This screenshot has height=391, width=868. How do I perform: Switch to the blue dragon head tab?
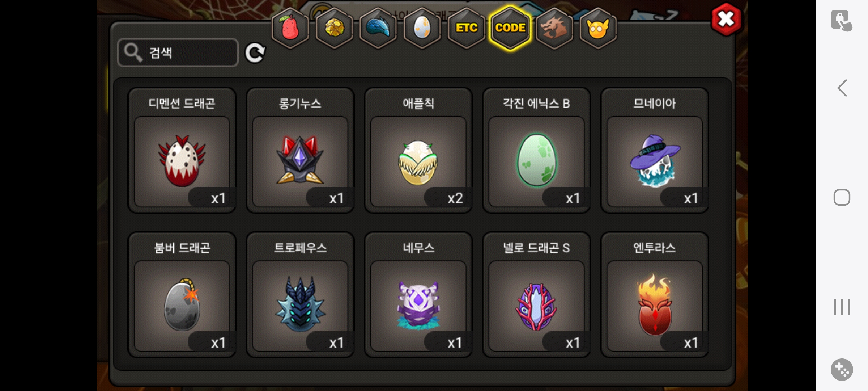pos(378,28)
